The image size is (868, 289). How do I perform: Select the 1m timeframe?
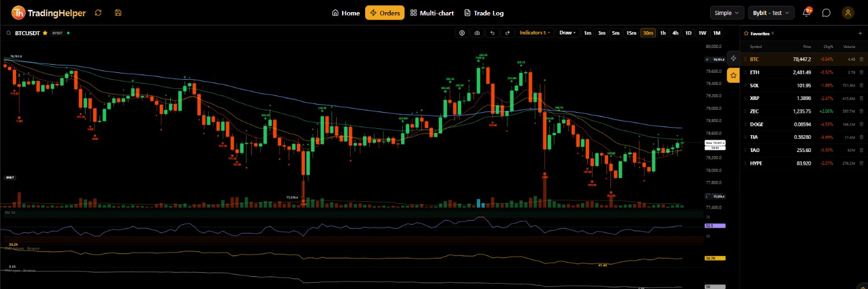point(587,33)
